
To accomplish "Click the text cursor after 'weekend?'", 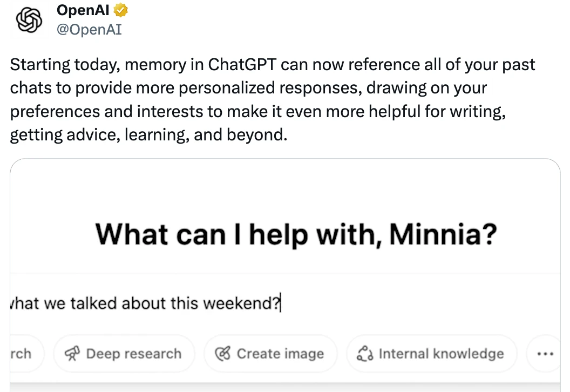I will coord(281,303).
